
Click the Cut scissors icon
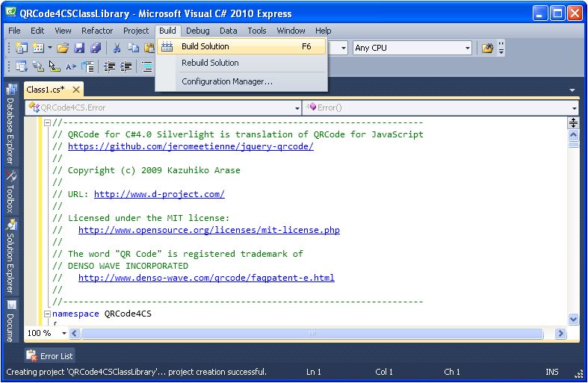(117, 48)
